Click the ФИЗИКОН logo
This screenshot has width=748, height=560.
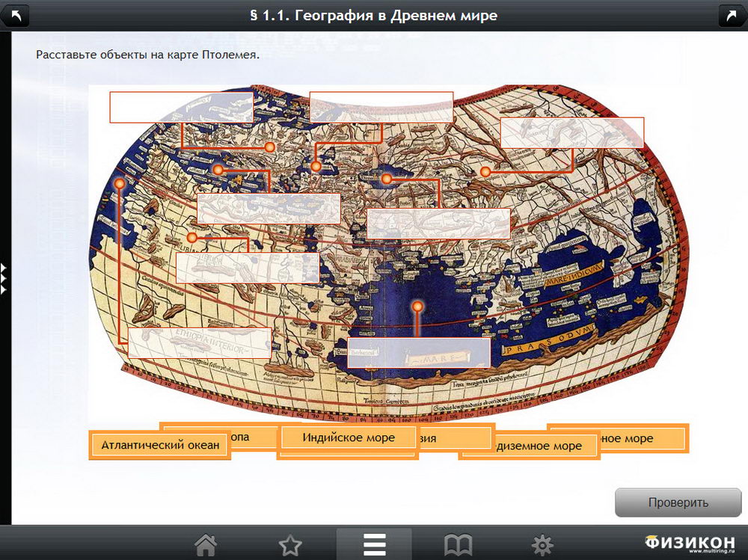[690, 544]
